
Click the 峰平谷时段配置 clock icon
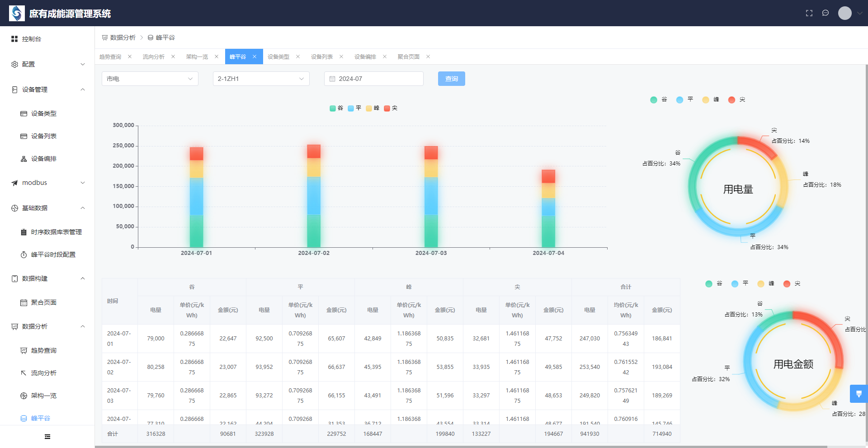(x=24, y=255)
